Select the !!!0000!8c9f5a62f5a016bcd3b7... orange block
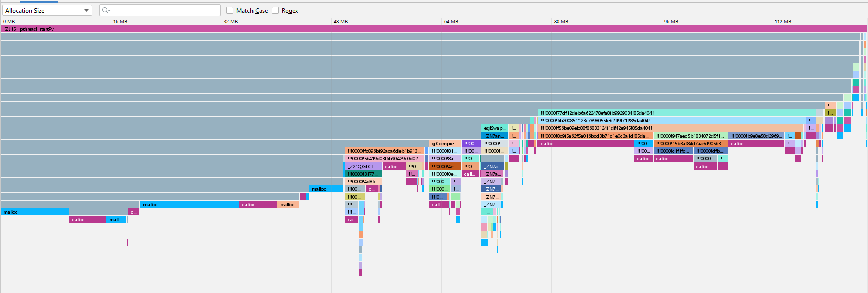 [595, 136]
